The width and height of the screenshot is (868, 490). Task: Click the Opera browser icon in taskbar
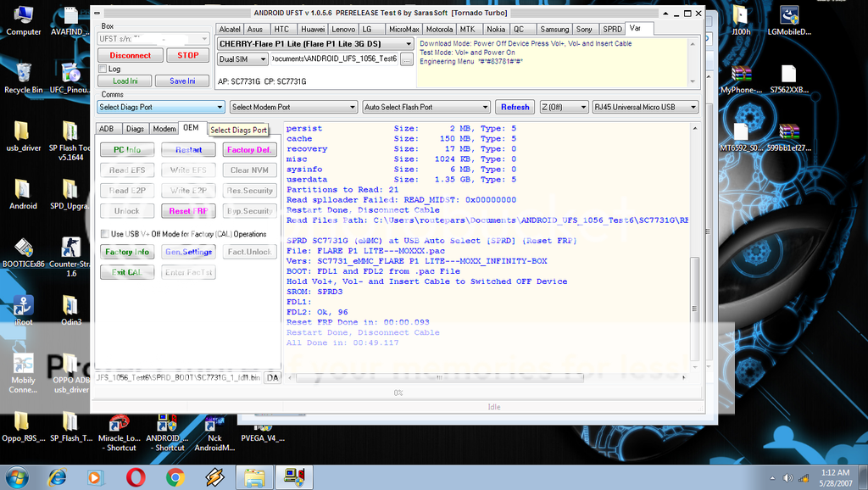136,476
